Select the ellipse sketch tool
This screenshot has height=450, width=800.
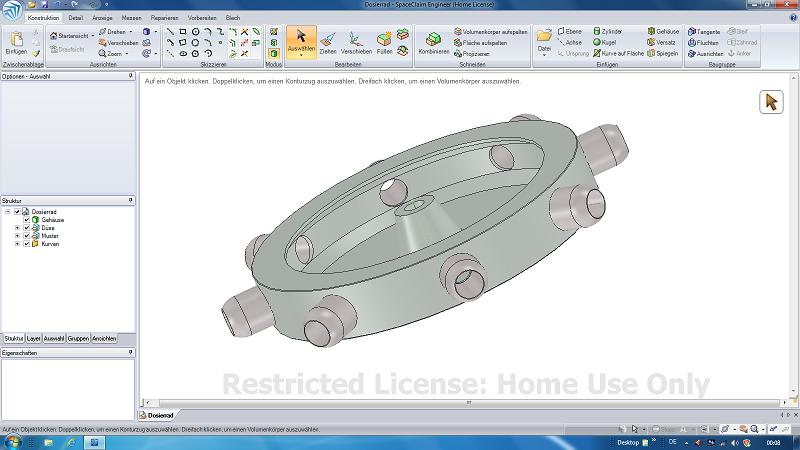click(183, 54)
